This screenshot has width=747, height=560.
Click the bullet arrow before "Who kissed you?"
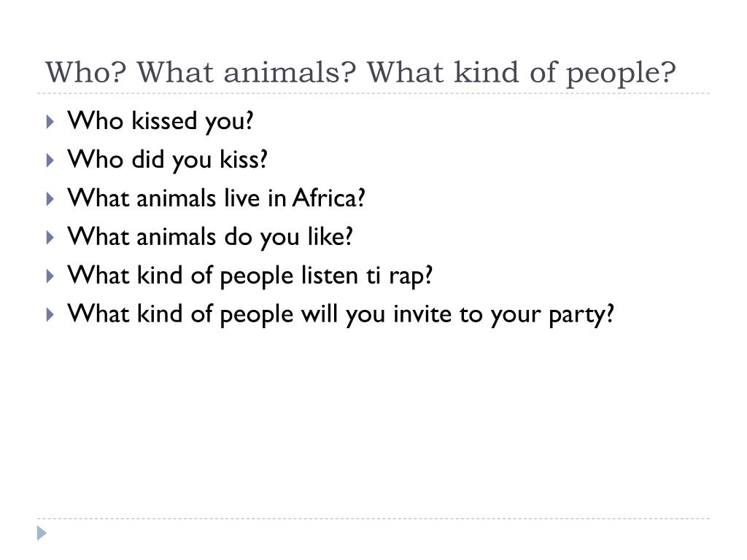click(50, 122)
